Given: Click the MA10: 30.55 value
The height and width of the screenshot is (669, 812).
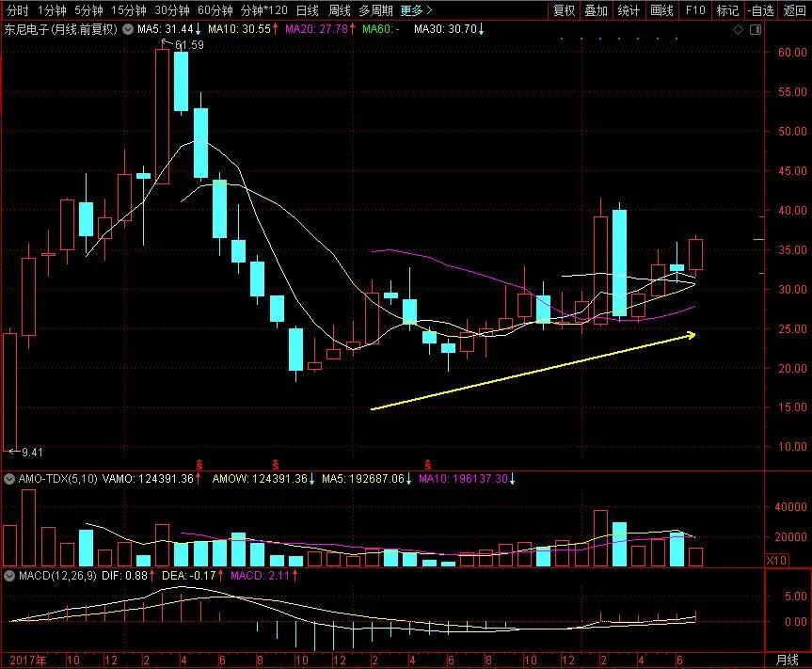Looking at the screenshot, I should (243, 29).
